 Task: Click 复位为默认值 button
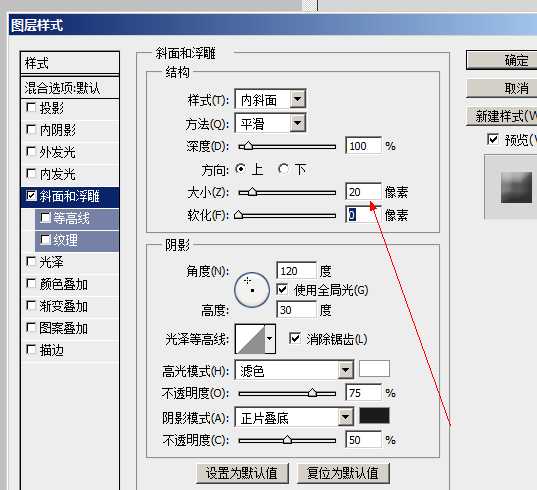(343, 473)
